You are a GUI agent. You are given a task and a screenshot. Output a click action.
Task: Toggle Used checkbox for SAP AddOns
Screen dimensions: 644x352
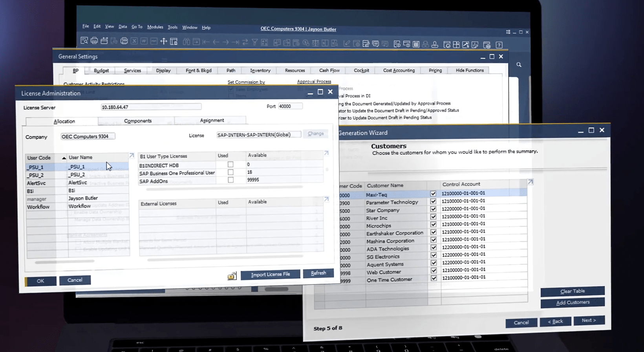tap(231, 180)
